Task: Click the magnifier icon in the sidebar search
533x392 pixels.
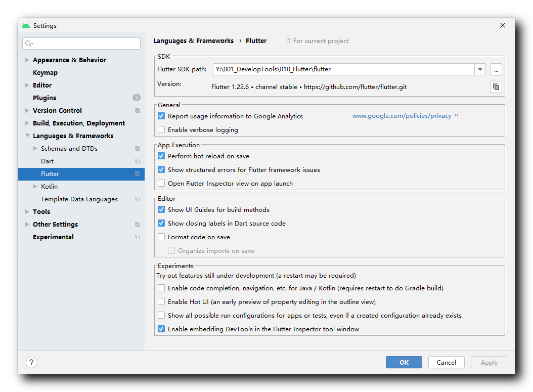Action: [28, 43]
